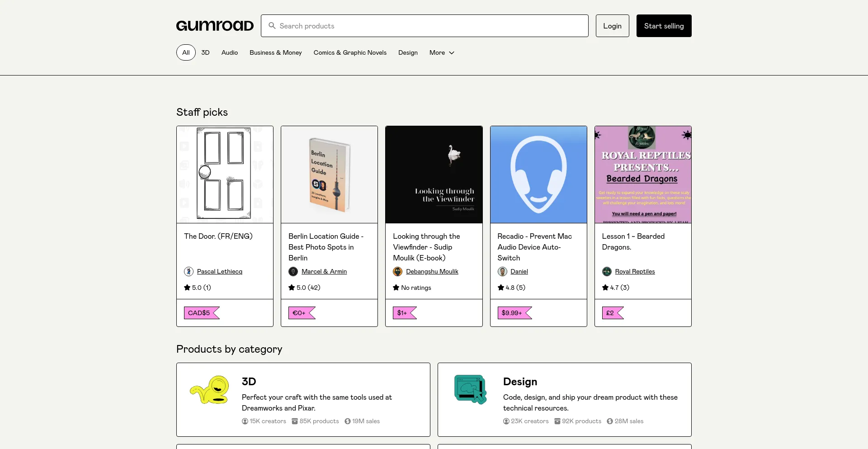Click the €0+ price tag
This screenshot has width=868, height=449.
click(x=302, y=313)
